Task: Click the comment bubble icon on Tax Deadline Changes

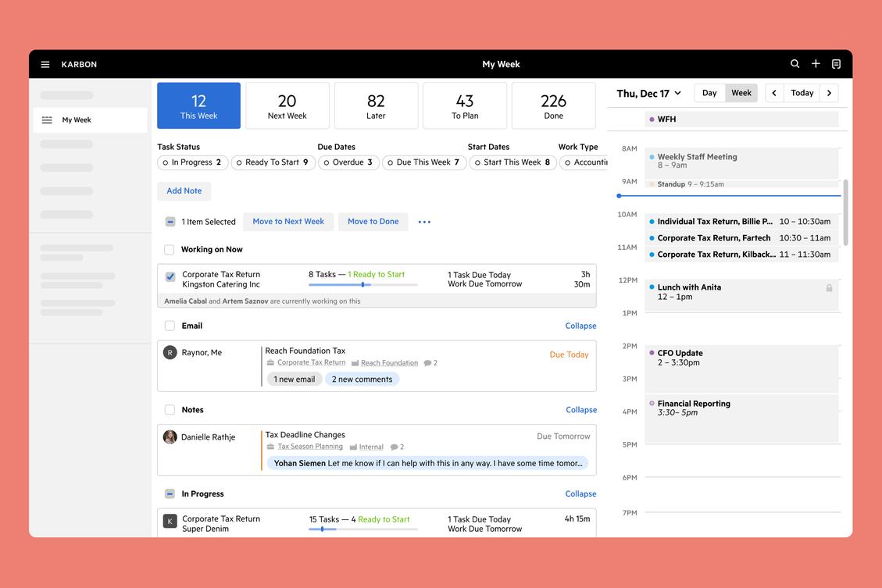Action: click(394, 447)
